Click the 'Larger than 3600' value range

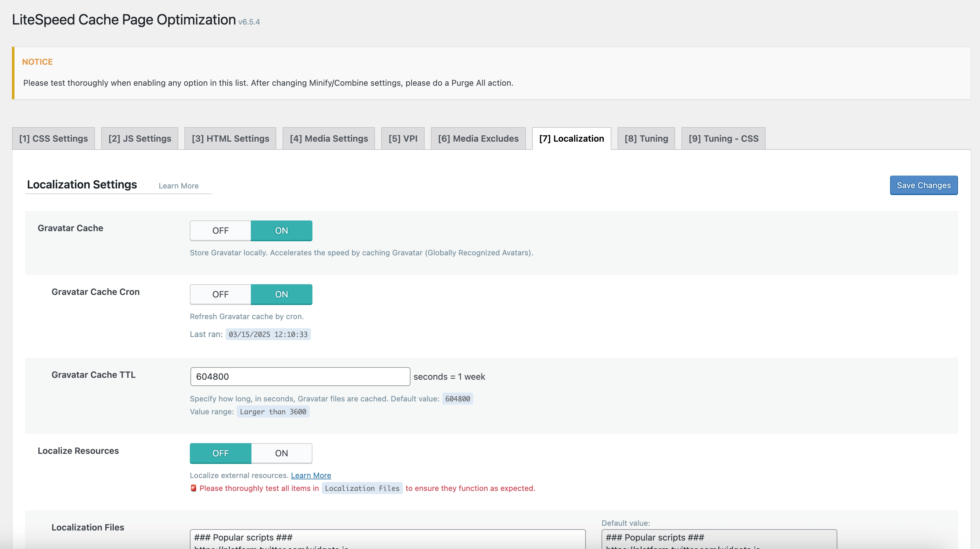(x=273, y=412)
